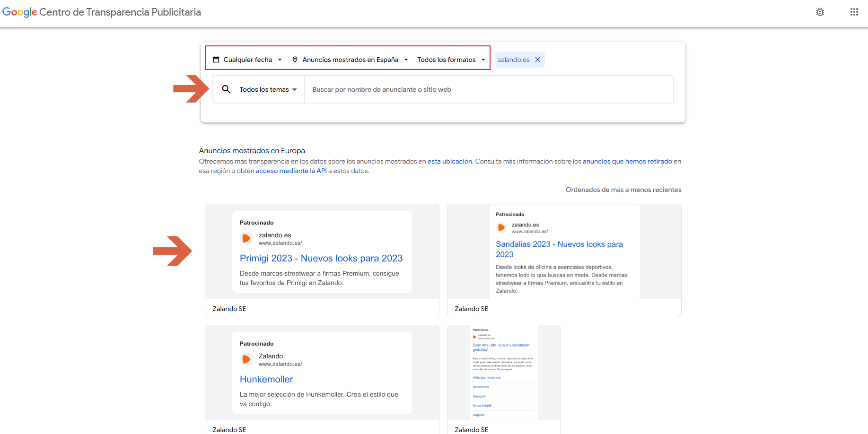Click the calendar icon next to Cualquier fecha

[x=216, y=60]
